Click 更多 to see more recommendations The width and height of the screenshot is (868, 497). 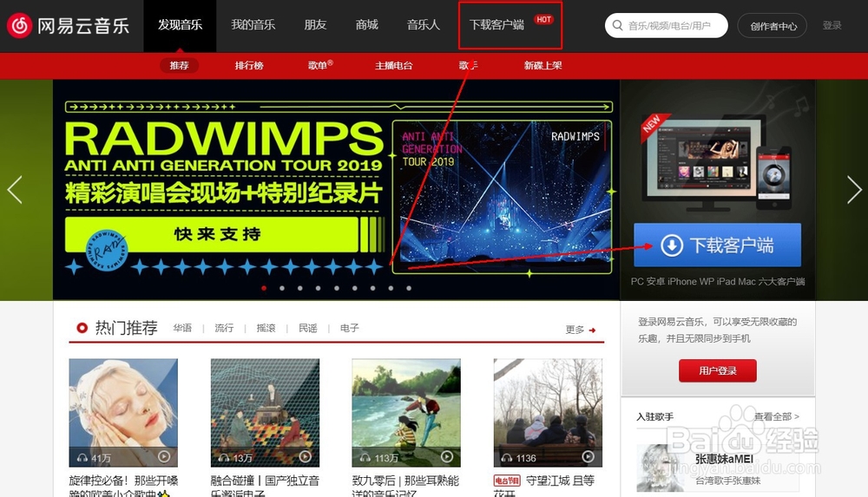575,330
